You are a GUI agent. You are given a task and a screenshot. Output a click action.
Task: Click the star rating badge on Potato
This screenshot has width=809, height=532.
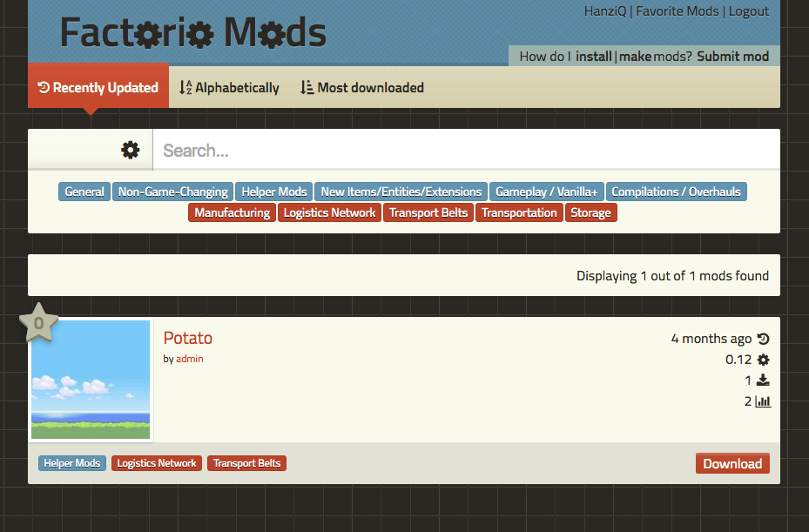(38, 324)
